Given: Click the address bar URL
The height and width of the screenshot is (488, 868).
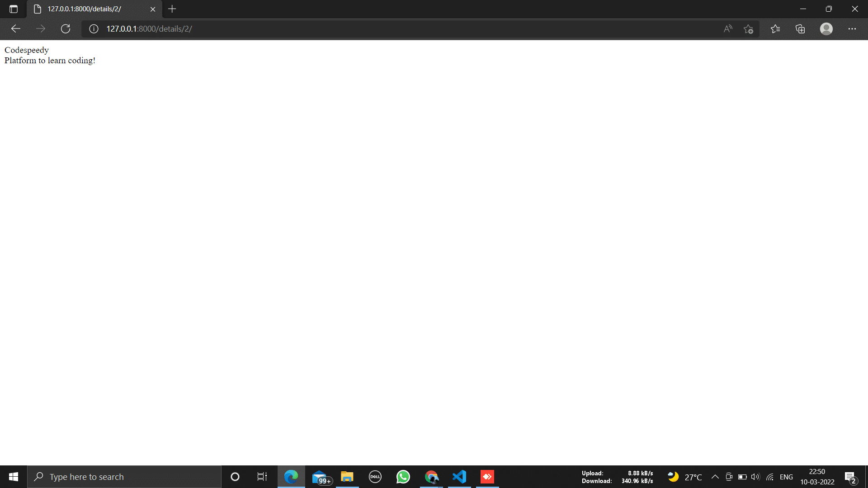Looking at the screenshot, I should [x=149, y=29].
